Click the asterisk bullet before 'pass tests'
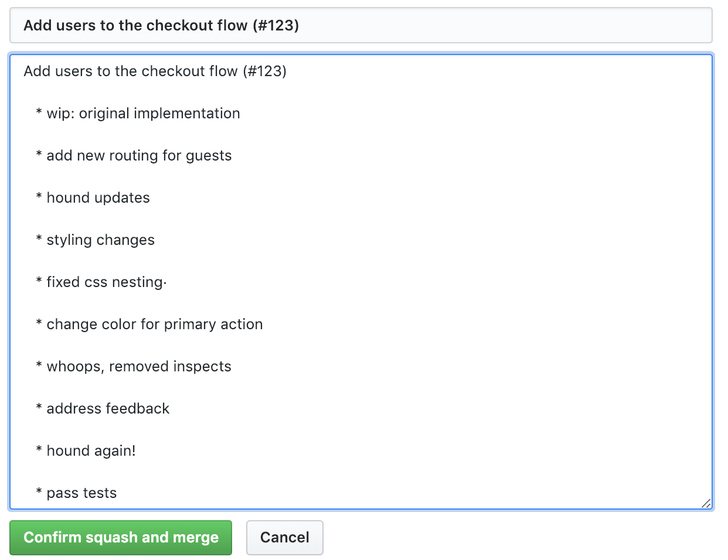This screenshot has height=560, width=728. point(38,493)
